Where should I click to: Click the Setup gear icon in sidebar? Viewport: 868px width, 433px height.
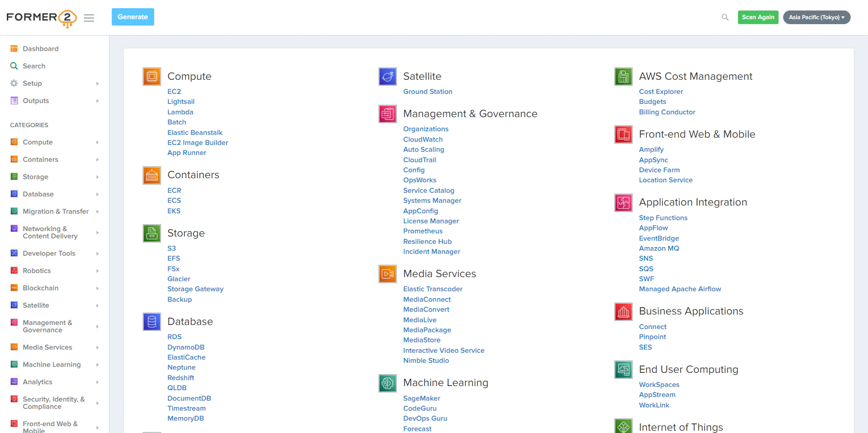tap(14, 83)
